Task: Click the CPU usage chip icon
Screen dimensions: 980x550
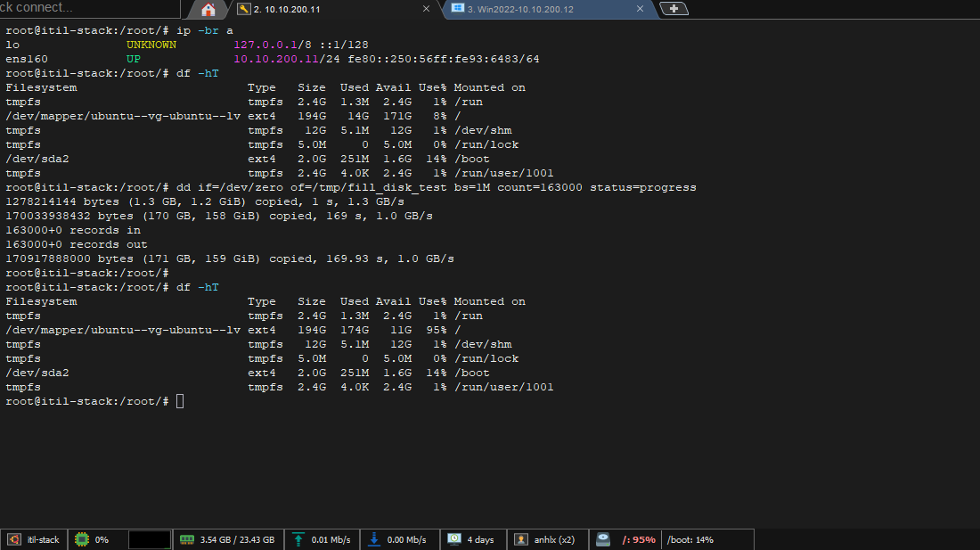Action: tap(81, 539)
